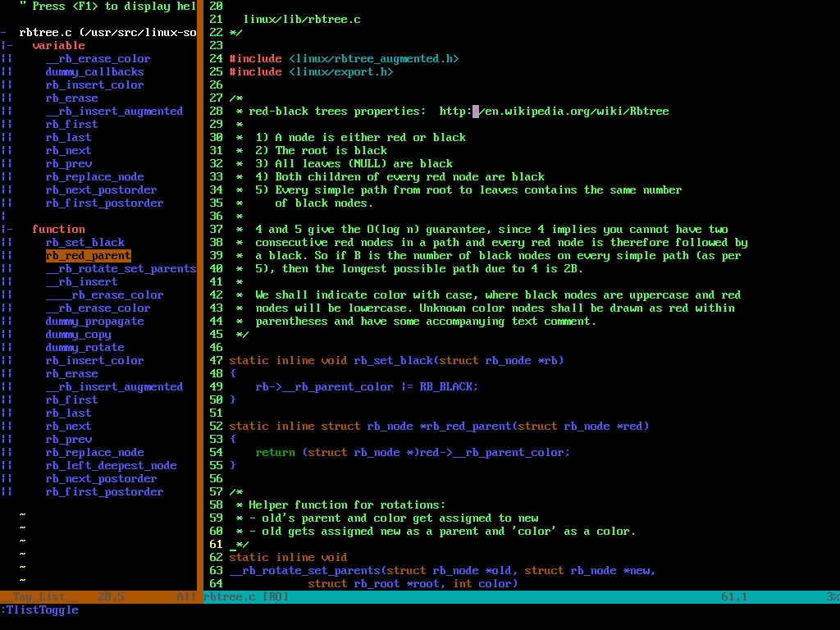Select highlighted rb_red_parent tag
The image size is (840, 630).
[x=88, y=256]
